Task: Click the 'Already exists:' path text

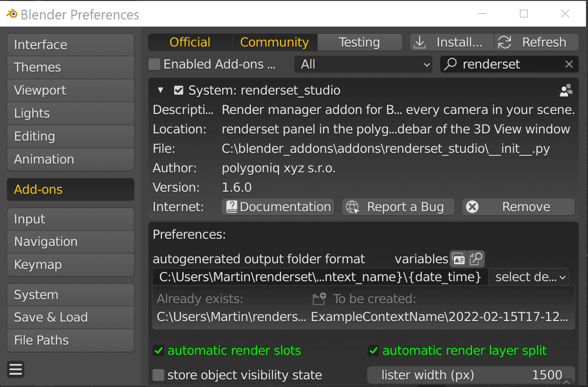Action: [x=231, y=317]
